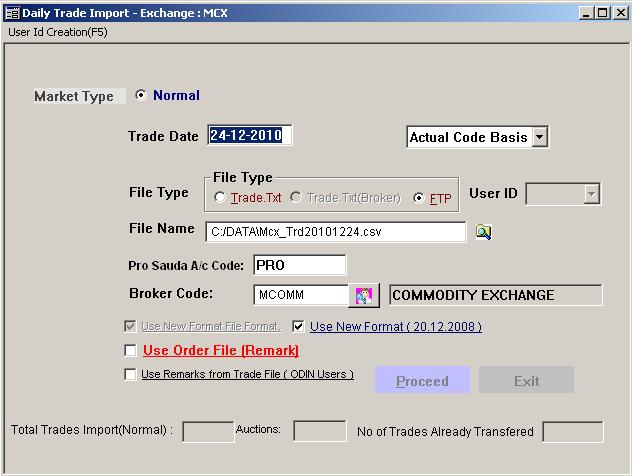Click the Broker Code input box
632x476 pixels.
coord(300,295)
